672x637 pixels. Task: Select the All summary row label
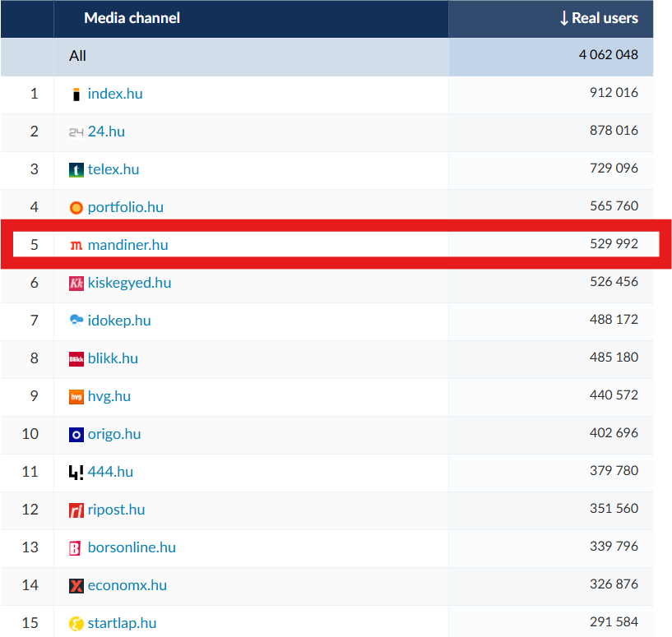pos(77,56)
